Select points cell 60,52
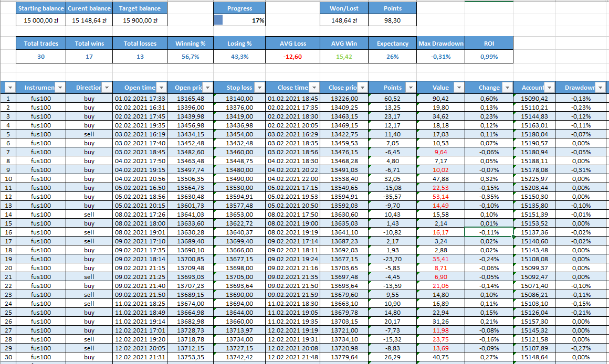This screenshot has height=364, width=609. click(392, 99)
